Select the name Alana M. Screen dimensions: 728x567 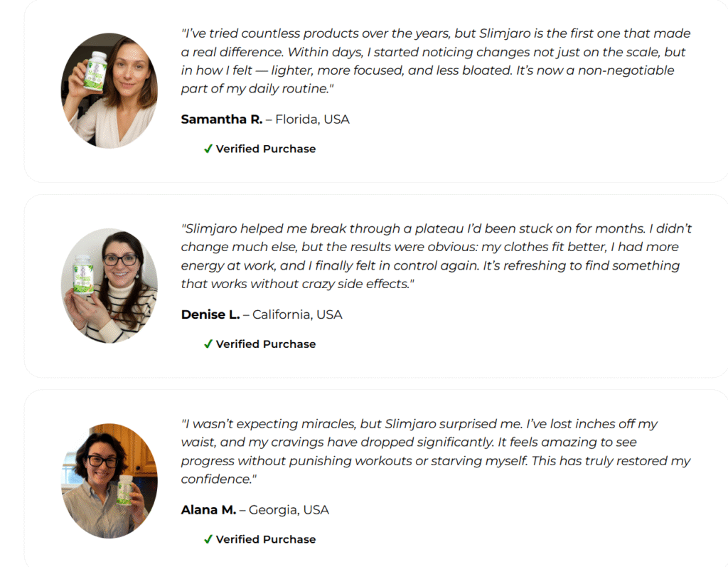208,510
